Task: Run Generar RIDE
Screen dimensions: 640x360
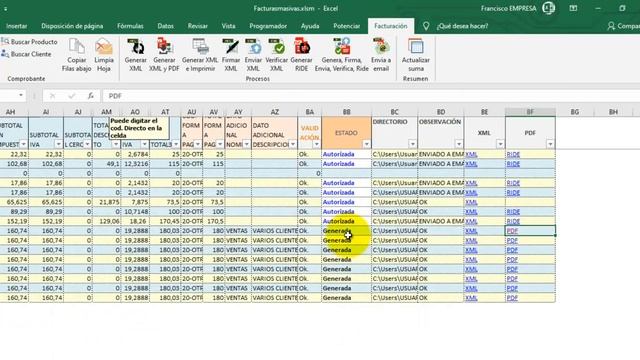Action: coord(301,55)
